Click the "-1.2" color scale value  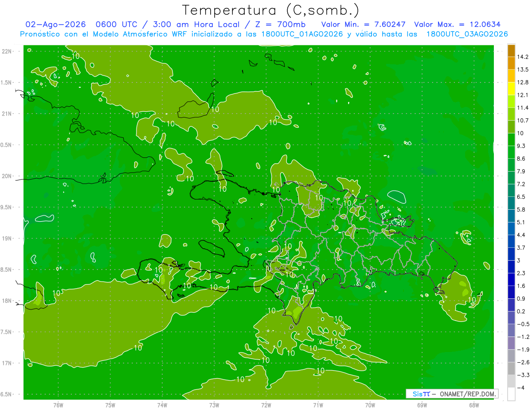[523, 337]
